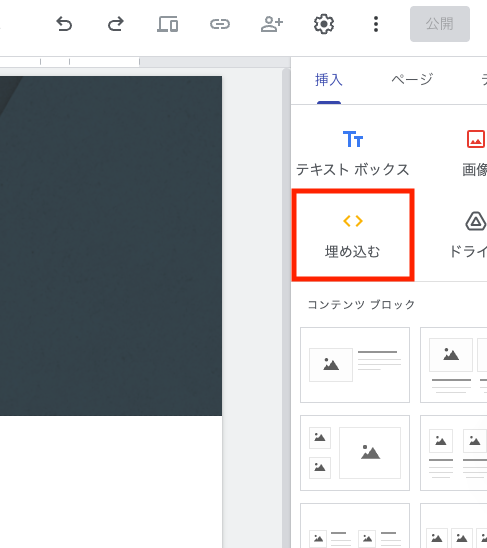Select the two image-text pairs block
The width and height of the screenshot is (487, 548).
(x=355, y=526)
